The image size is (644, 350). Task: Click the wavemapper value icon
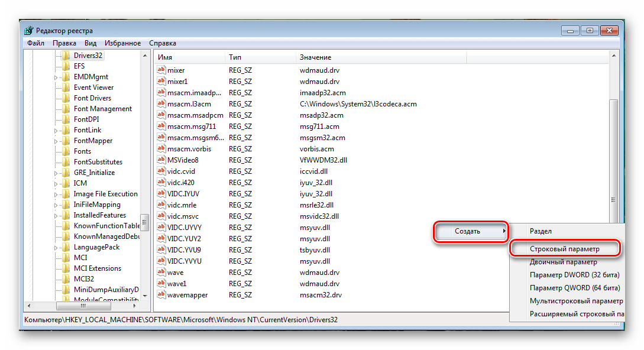pos(161,295)
